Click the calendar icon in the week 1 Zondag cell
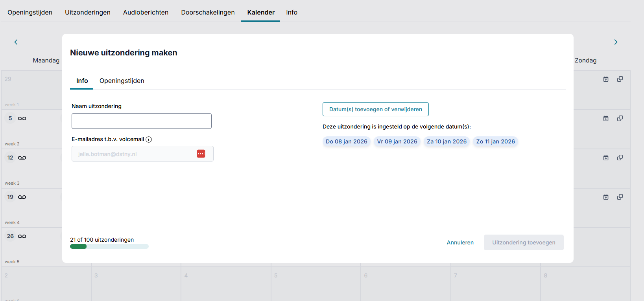 (x=606, y=79)
